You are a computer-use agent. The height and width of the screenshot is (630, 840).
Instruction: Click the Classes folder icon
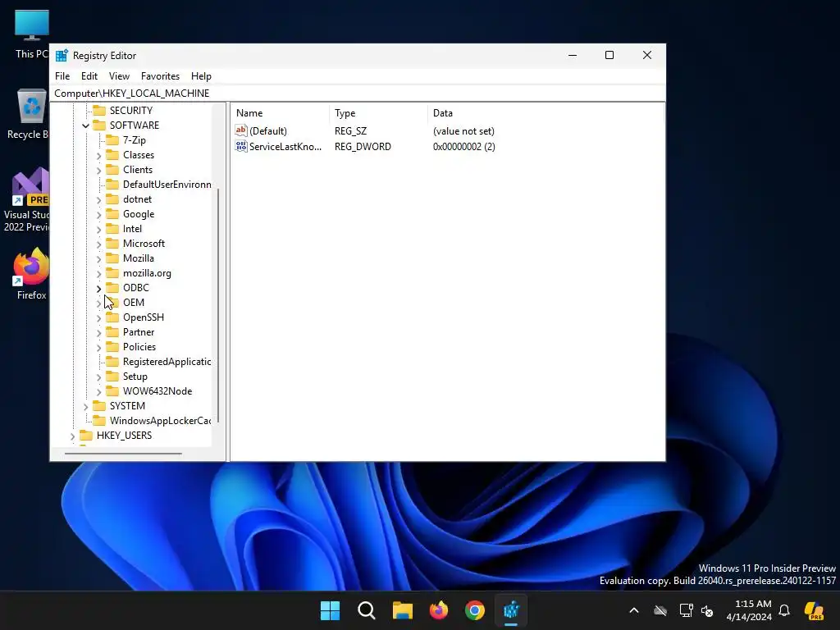click(112, 155)
